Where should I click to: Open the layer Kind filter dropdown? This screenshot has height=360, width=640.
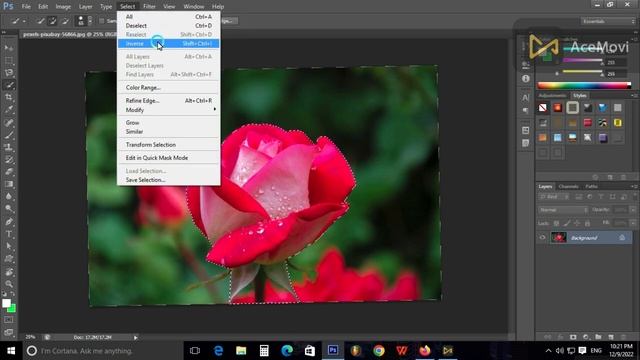554,197
